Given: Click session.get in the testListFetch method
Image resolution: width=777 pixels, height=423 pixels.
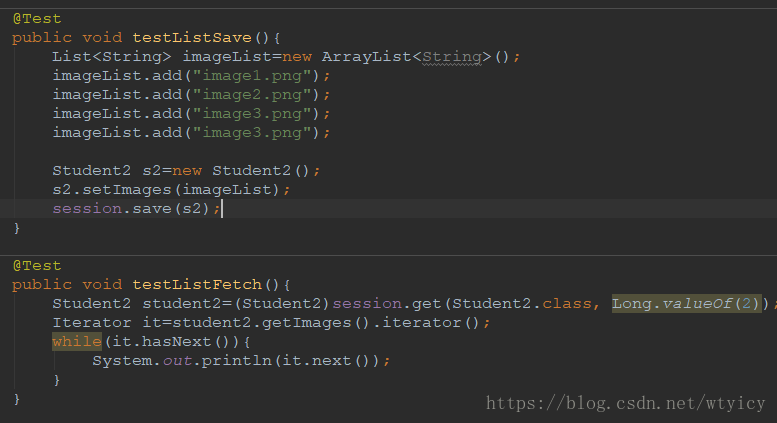Looking at the screenshot, I should [387, 304].
